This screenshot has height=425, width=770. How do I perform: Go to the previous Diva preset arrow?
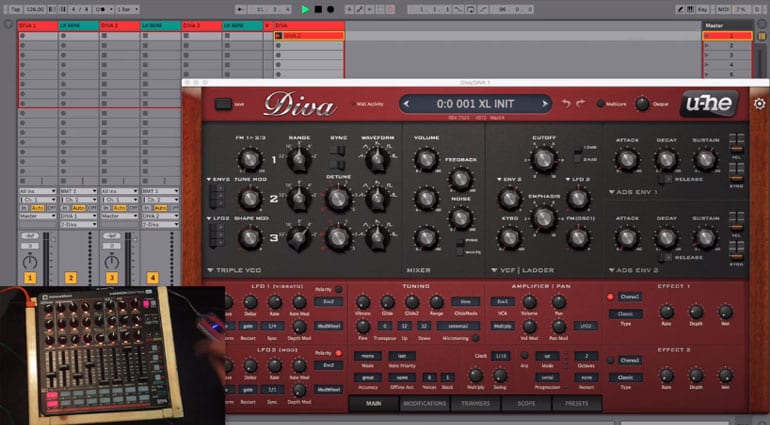pos(406,104)
